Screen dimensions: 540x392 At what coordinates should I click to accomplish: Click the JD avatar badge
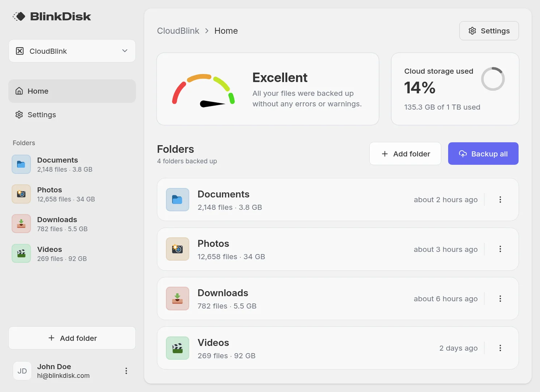point(22,371)
